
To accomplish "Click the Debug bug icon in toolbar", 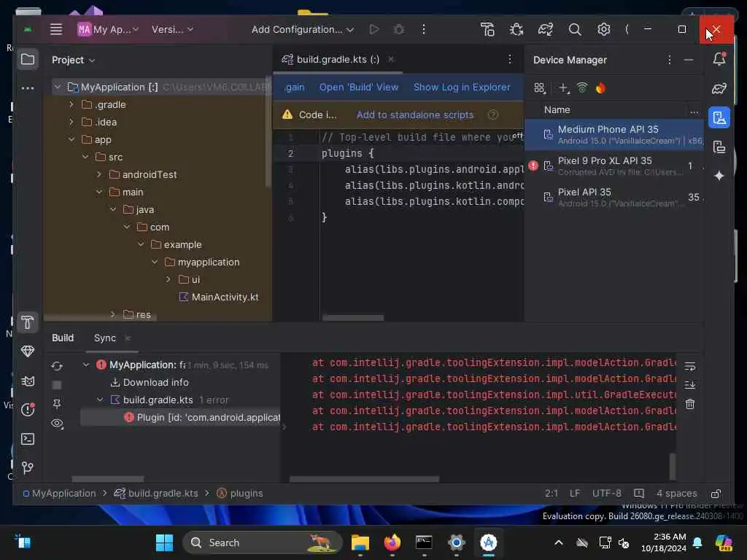I will [399, 29].
